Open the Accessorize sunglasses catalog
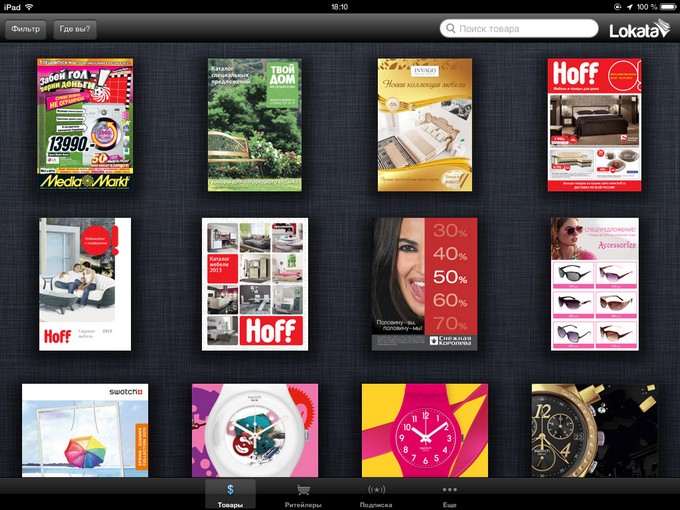 point(595,284)
